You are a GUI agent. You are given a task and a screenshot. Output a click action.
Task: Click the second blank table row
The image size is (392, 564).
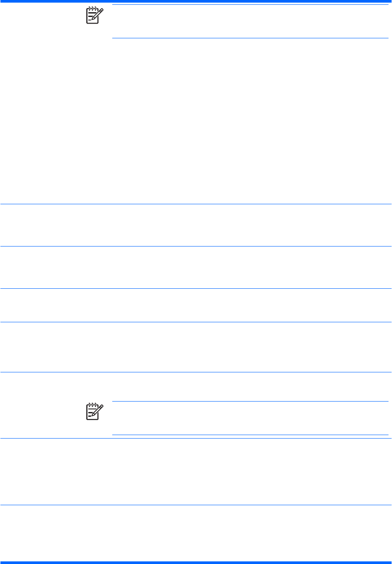point(196,225)
